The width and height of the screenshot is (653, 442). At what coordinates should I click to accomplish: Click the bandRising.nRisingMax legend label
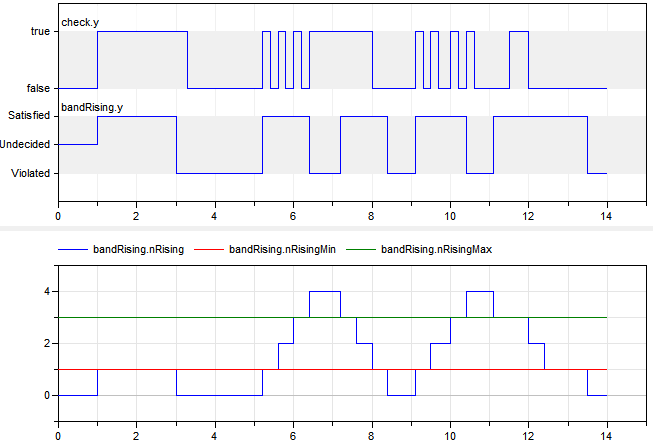pyautogui.click(x=436, y=249)
